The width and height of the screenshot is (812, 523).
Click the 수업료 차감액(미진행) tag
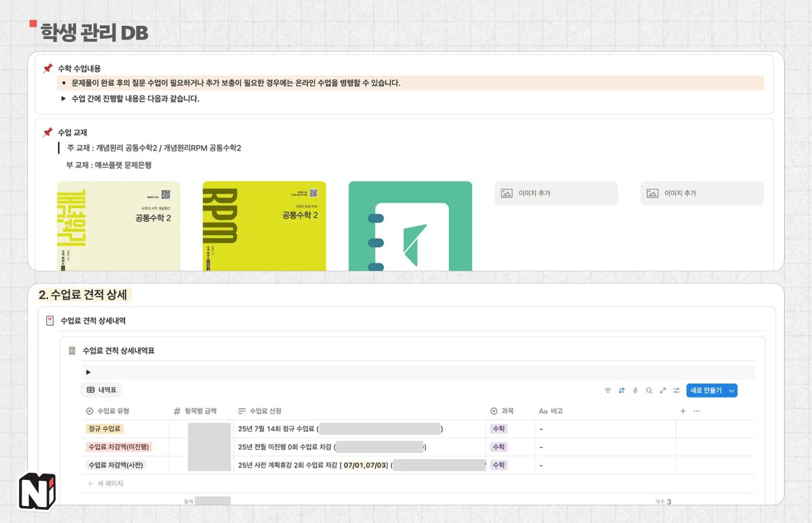pyautogui.click(x=119, y=447)
